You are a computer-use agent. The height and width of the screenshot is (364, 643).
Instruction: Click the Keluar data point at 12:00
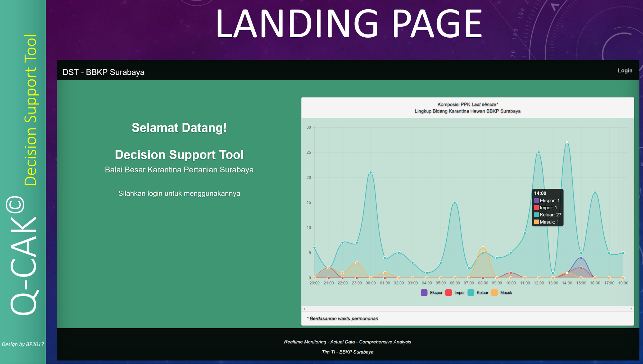tap(539, 152)
